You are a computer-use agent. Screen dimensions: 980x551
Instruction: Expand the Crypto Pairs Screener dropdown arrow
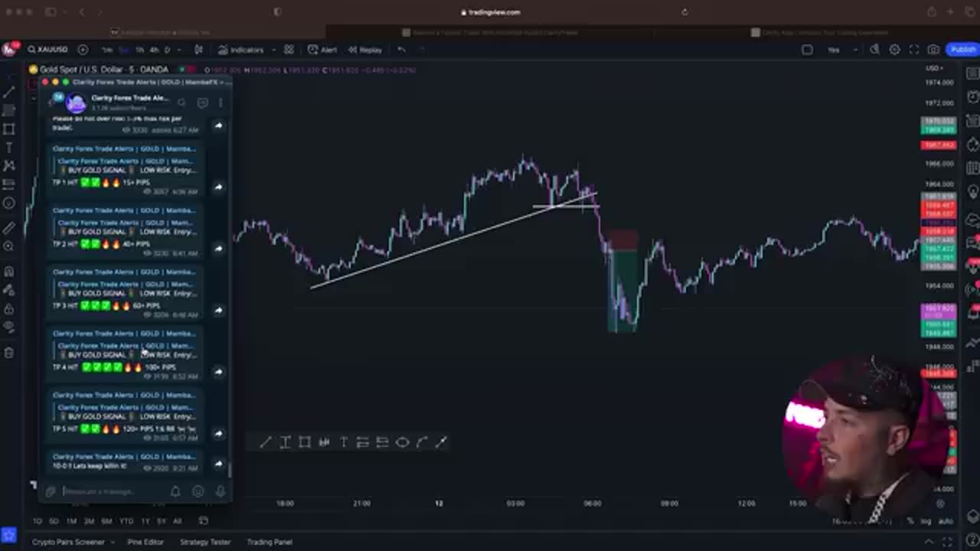tap(112, 542)
